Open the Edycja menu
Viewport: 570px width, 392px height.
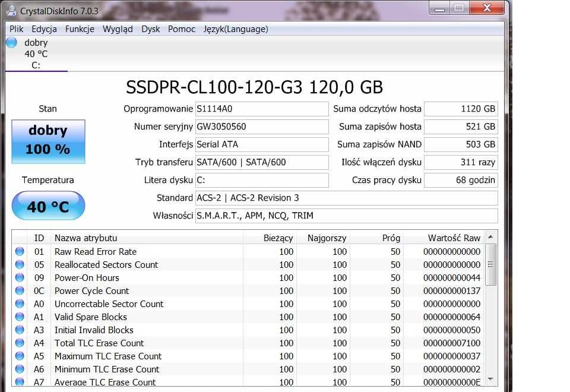click(x=44, y=29)
